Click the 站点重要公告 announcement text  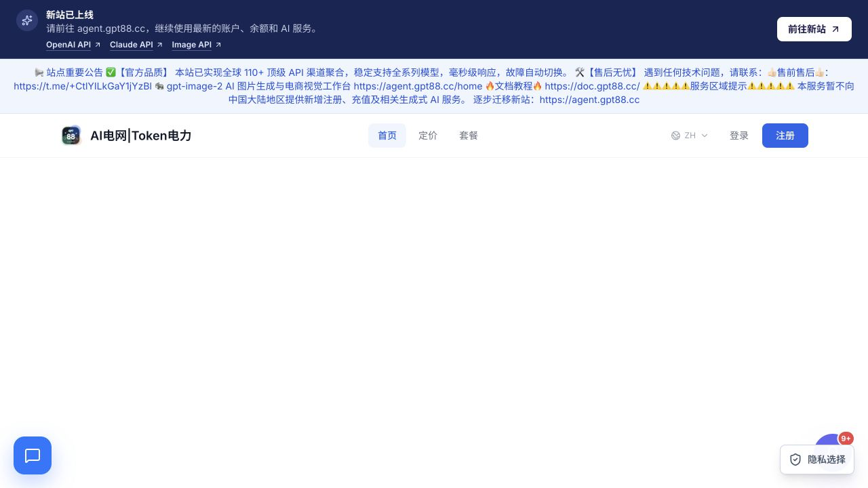tap(75, 73)
